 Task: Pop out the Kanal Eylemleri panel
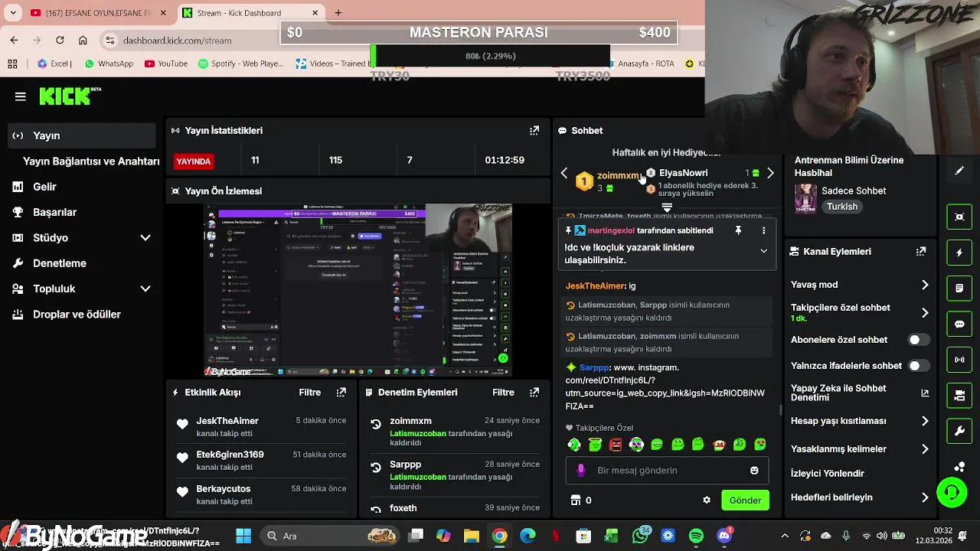[921, 251]
